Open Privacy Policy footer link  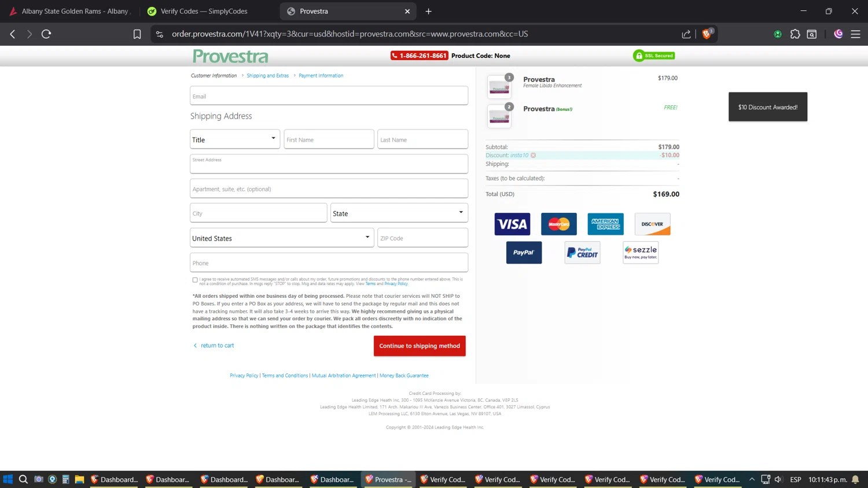244,376
